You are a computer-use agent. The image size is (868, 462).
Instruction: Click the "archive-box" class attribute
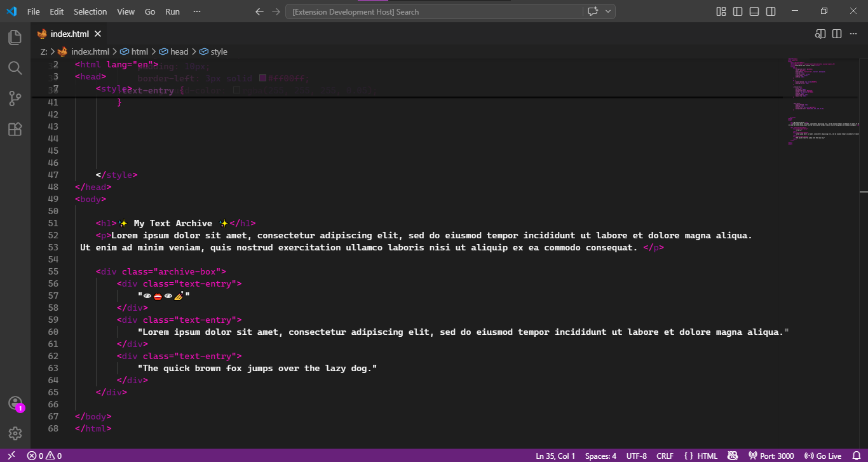click(x=171, y=271)
